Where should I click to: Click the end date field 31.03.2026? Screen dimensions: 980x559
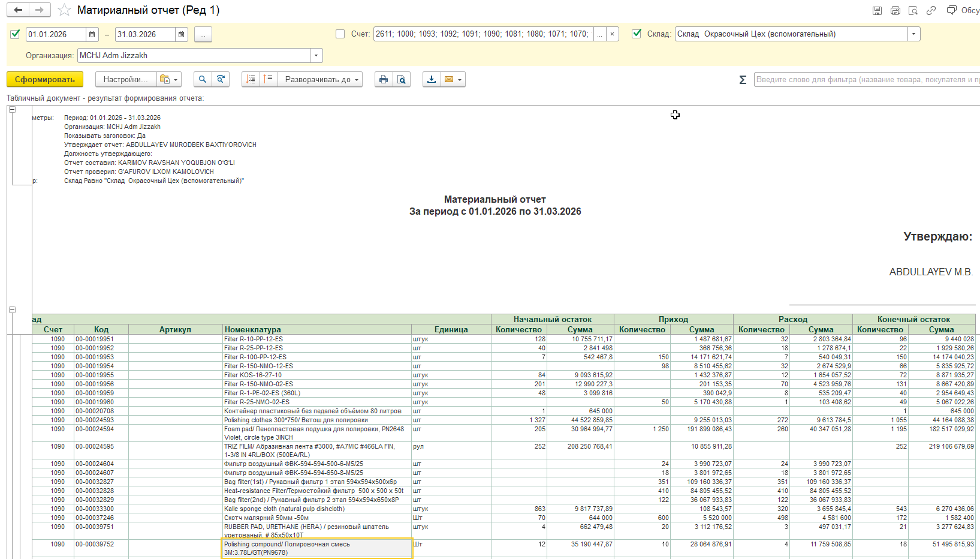click(x=145, y=34)
